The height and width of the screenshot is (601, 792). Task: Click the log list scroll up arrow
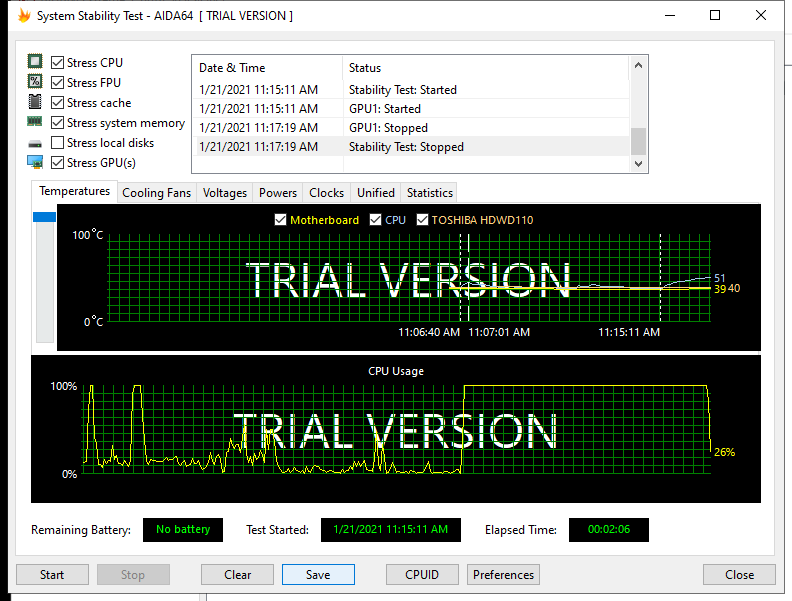(x=638, y=66)
